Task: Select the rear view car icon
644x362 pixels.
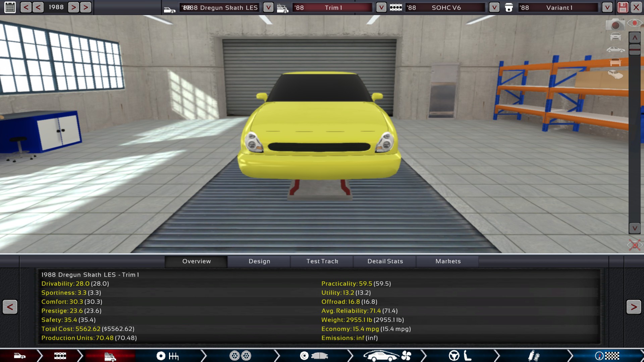Action: (x=615, y=62)
